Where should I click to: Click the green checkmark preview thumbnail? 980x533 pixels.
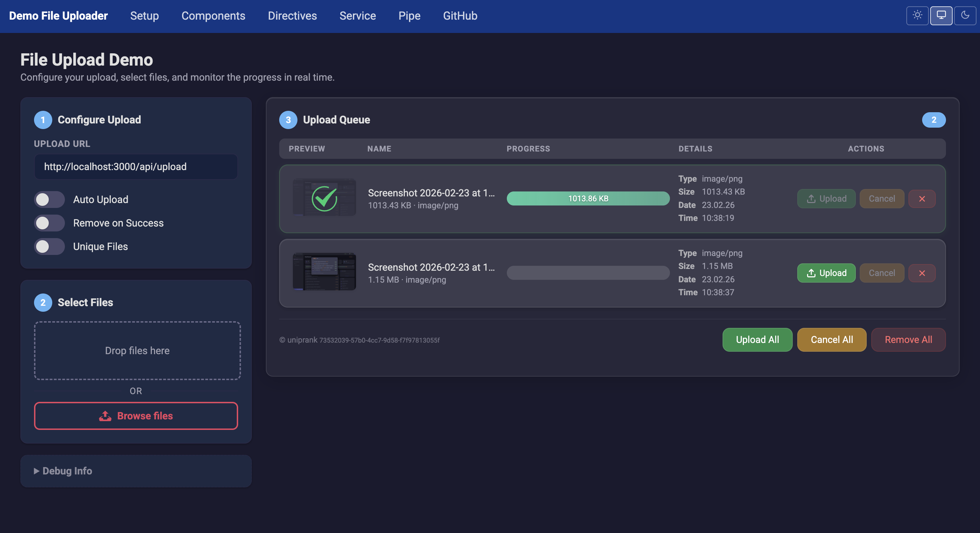click(x=324, y=198)
